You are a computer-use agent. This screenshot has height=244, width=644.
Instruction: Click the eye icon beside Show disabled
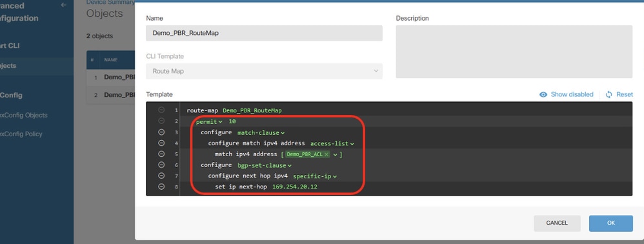tap(543, 94)
